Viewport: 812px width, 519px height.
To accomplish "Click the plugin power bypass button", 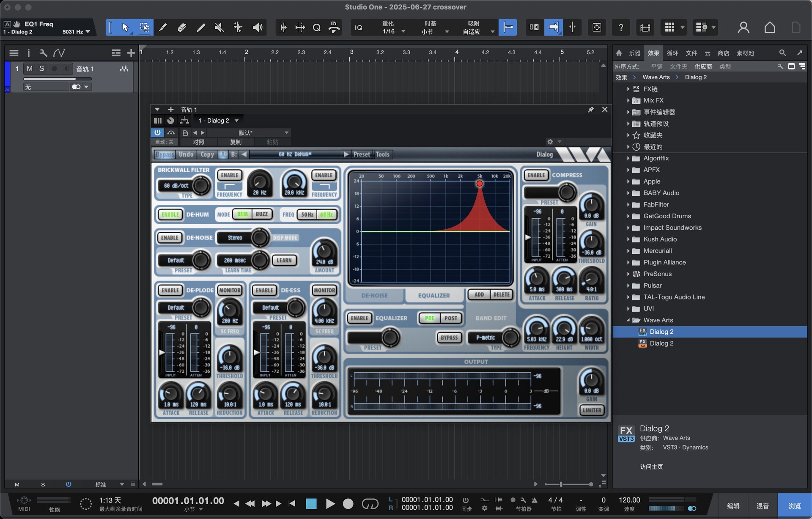I will coord(157,132).
